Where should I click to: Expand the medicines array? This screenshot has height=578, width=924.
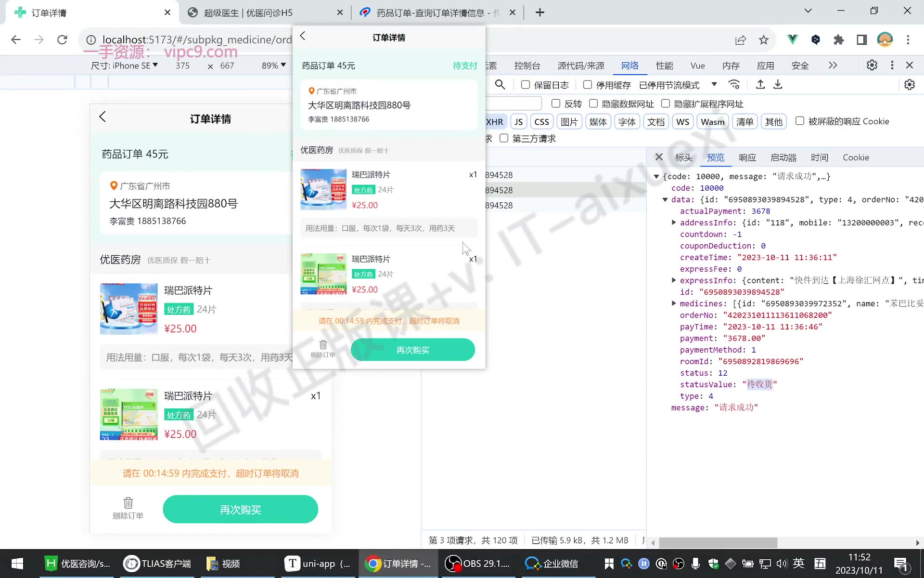[x=674, y=303]
